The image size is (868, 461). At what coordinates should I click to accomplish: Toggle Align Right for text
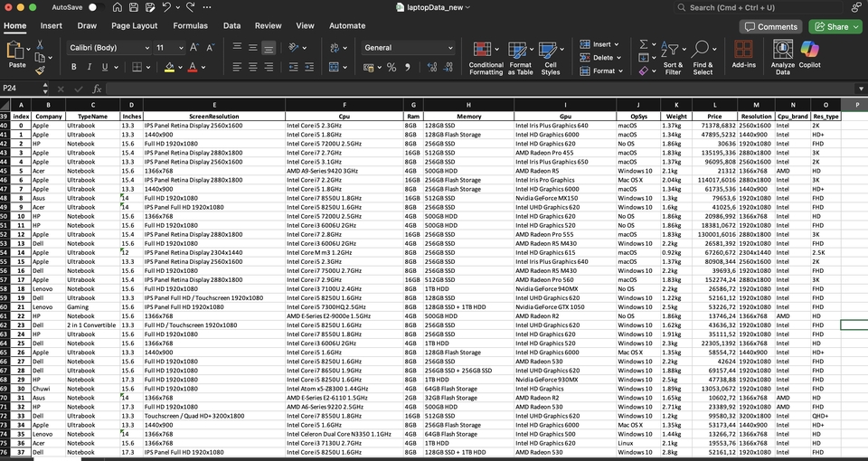[269, 67]
